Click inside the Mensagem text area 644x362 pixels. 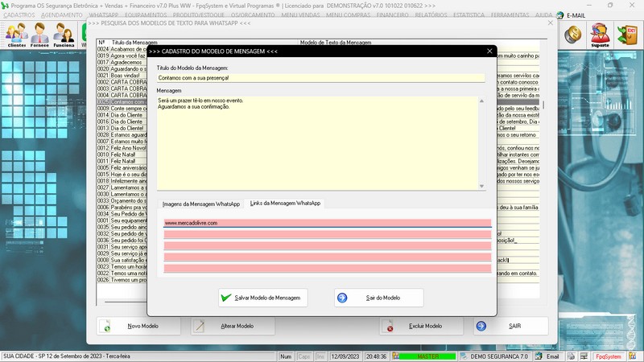(317, 143)
